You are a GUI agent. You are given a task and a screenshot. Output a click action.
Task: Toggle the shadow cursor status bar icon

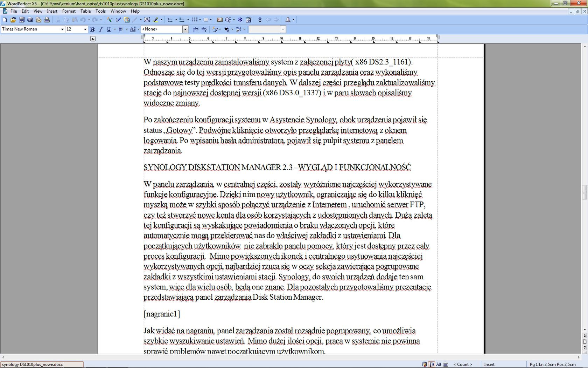click(432, 364)
